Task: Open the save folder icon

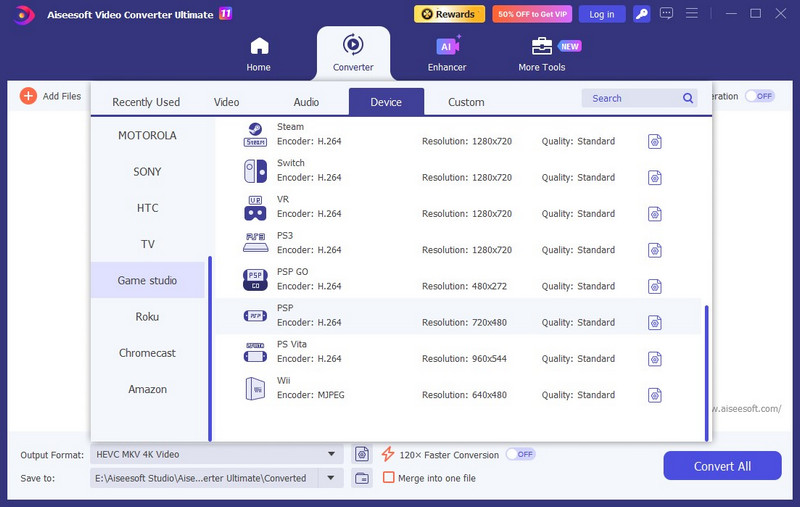Action: pyautogui.click(x=362, y=478)
